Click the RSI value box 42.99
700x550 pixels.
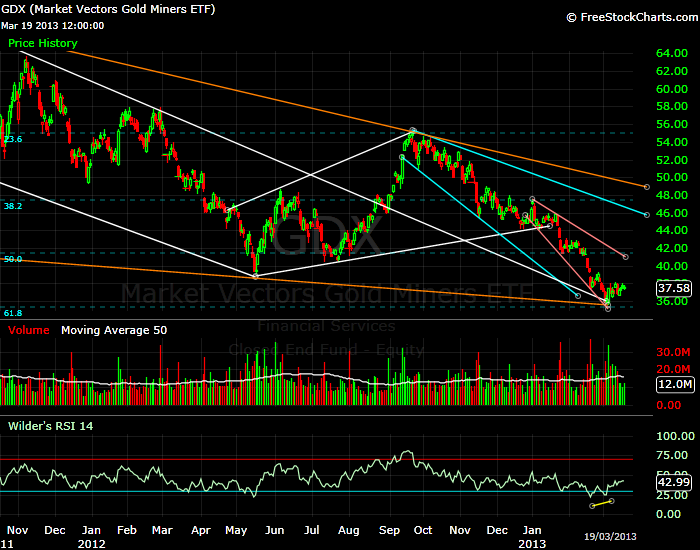click(x=674, y=482)
